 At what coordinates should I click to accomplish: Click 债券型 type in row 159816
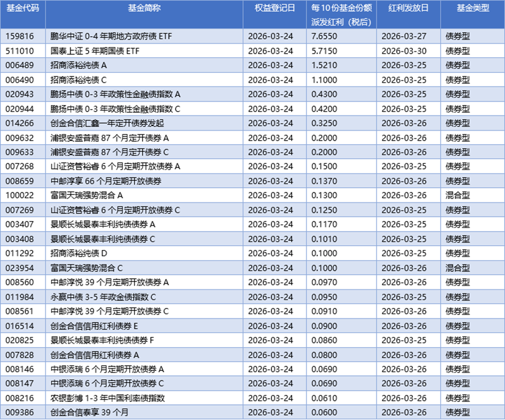pyautogui.click(x=458, y=36)
